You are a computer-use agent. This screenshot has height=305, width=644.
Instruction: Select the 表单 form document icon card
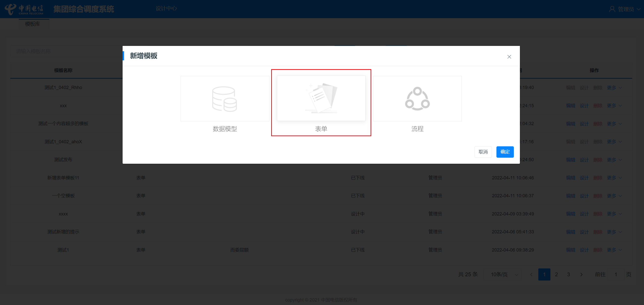321,98
